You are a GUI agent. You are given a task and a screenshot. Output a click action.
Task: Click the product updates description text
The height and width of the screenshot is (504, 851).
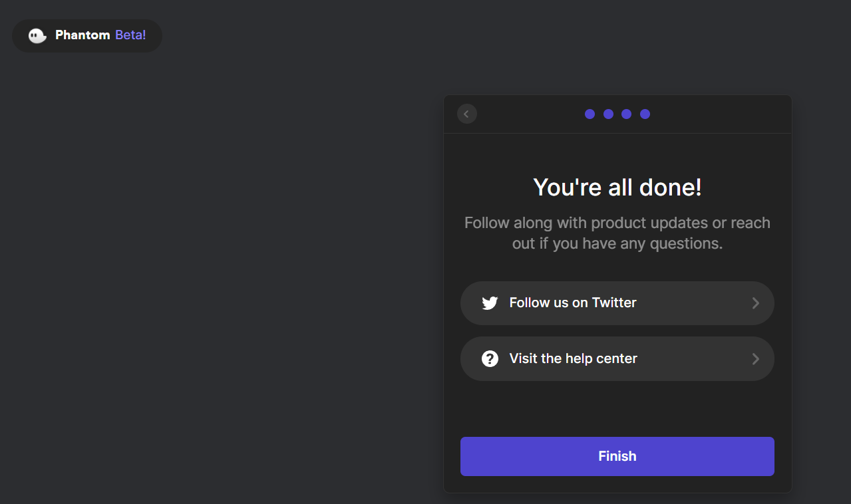coord(617,233)
